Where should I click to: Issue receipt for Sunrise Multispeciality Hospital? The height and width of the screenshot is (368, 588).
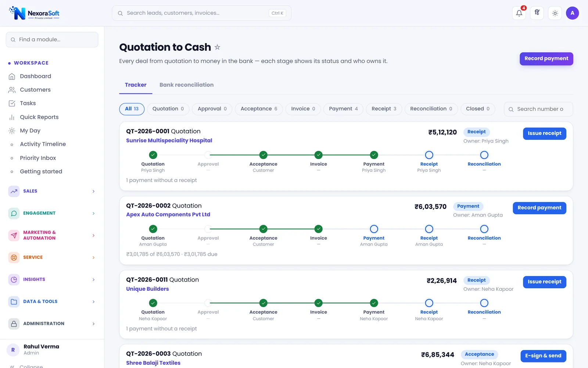point(544,134)
